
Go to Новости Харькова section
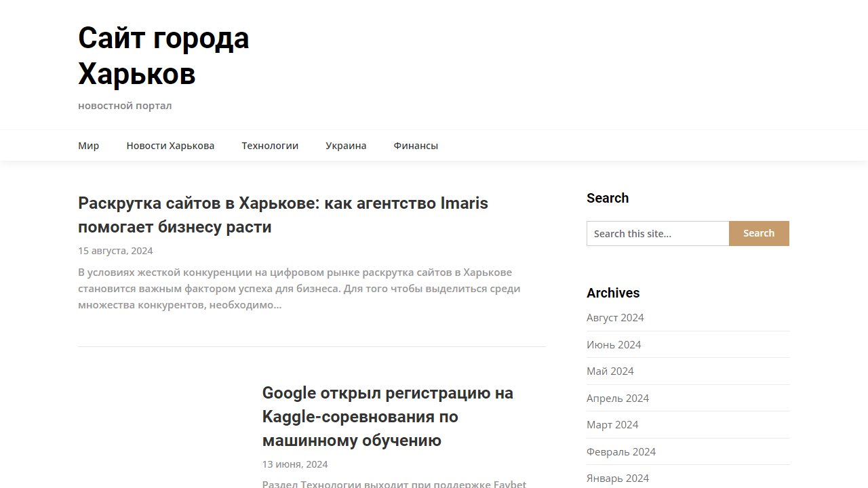point(170,146)
